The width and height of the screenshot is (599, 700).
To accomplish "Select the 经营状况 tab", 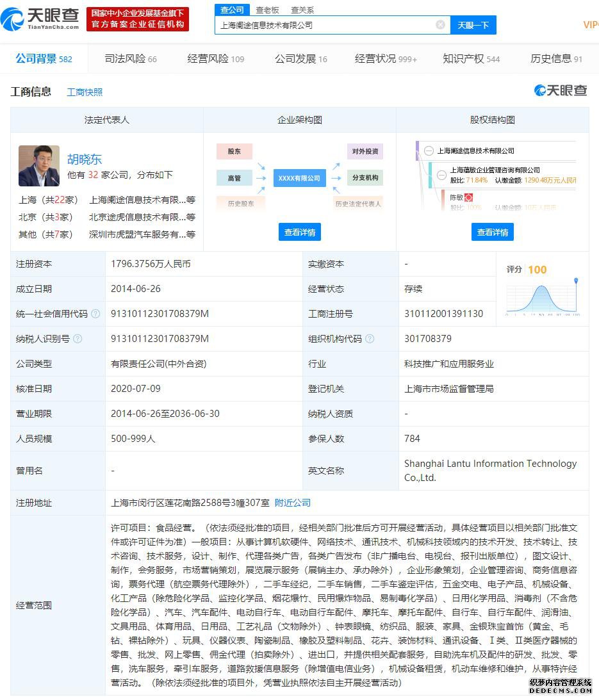I will tap(386, 58).
